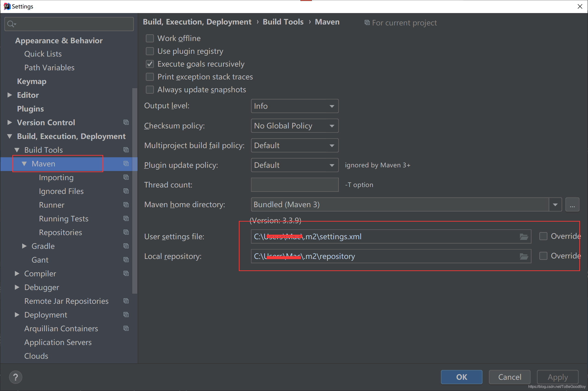
Task: Click the Thread count input field
Action: pos(294,185)
